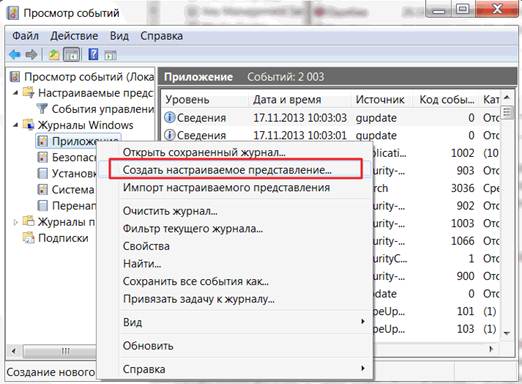
Task: Click the Up one level folder icon
Action: tap(54, 54)
